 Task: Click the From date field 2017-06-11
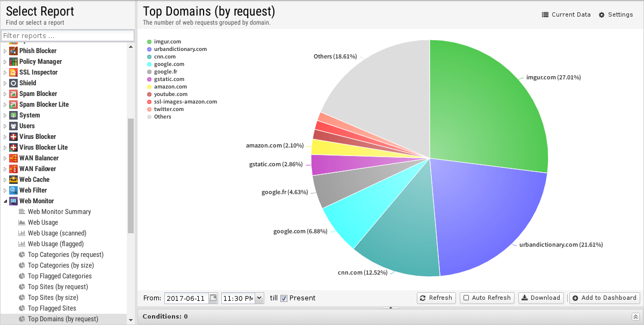click(187, 298)
